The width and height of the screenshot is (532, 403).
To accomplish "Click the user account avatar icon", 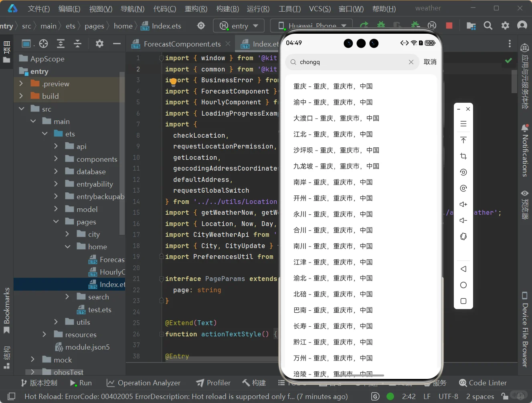I will (522, 26).
